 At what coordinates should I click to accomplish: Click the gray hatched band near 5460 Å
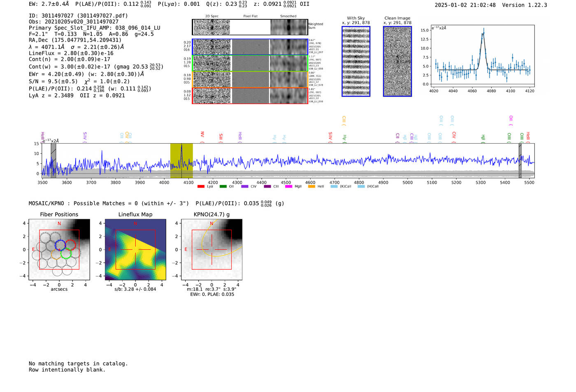(x=520, y=161)
